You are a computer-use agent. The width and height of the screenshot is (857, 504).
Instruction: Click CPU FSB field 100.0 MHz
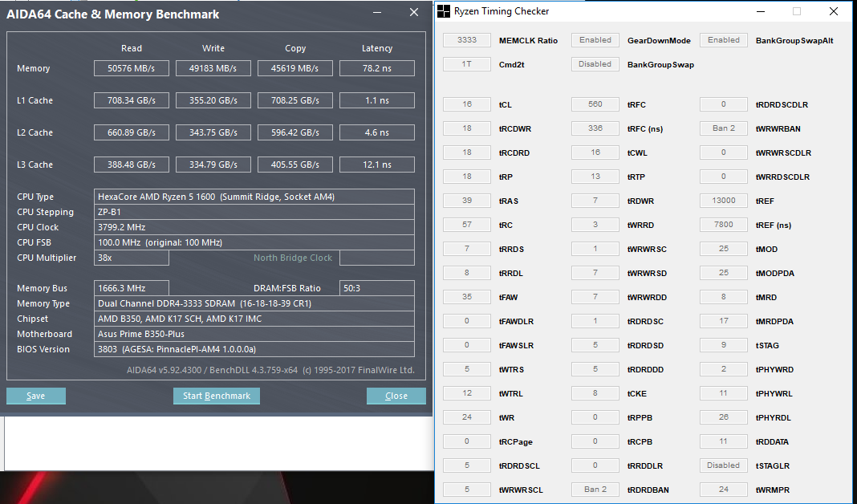[x=254, y=242]
